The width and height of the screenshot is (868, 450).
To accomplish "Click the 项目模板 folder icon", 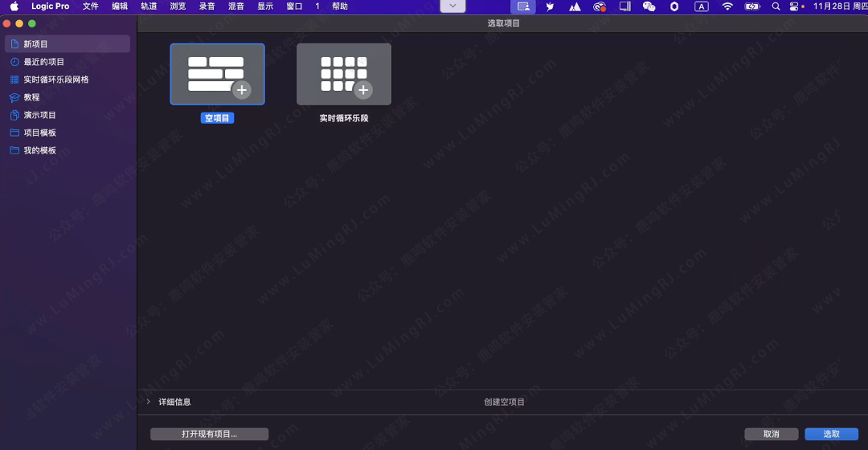I will [x=14, y=133].
